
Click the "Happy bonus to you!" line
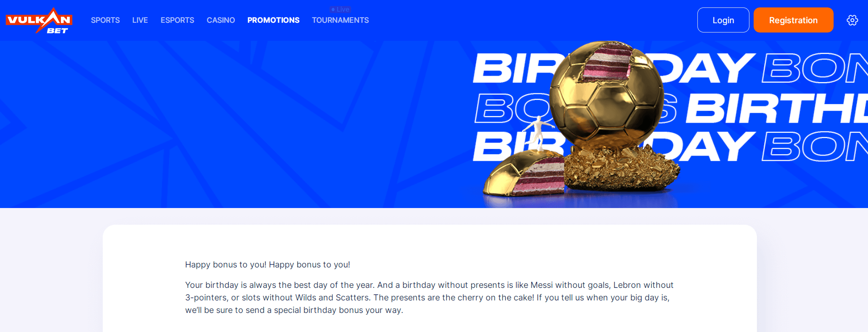point(267,265)
